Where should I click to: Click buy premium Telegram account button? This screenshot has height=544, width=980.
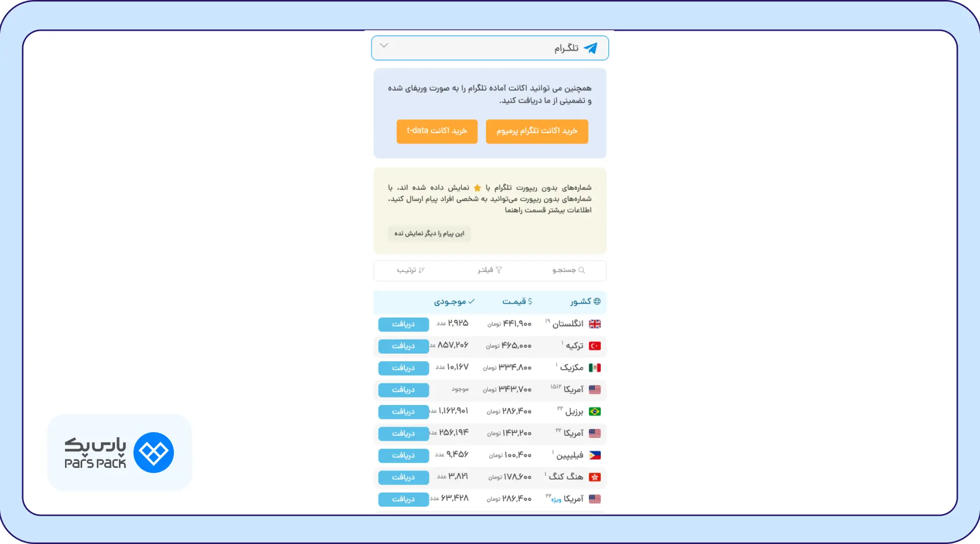tap(537, 131)
